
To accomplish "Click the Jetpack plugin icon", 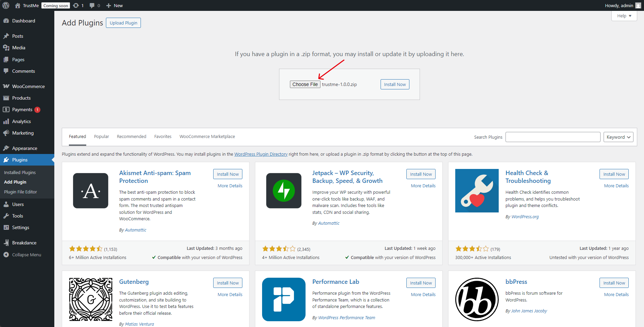I will (284, 191).
